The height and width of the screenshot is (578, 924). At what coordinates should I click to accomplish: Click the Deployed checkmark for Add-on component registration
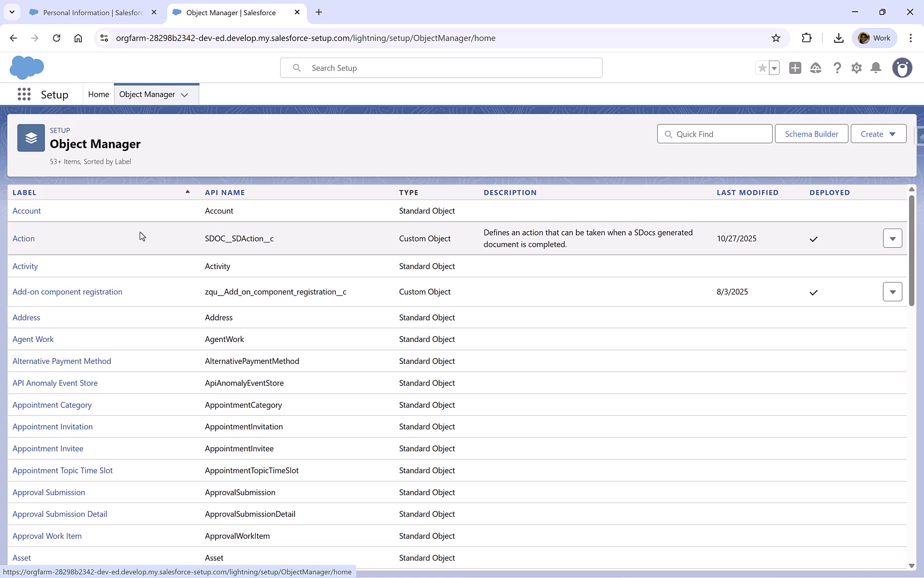point(814,293)
